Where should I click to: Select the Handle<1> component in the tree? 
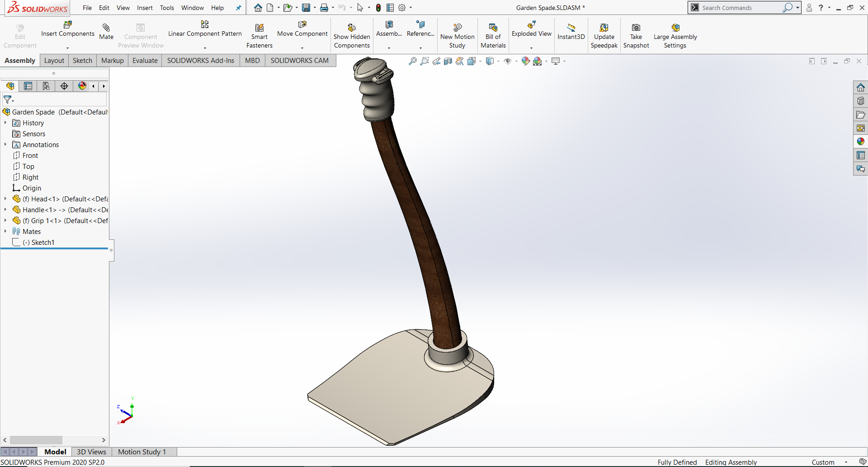pos(60,210)
